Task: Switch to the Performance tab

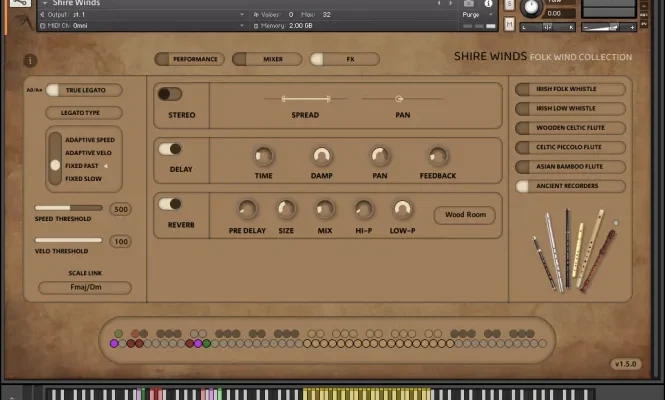Action: tap(189, 59)
